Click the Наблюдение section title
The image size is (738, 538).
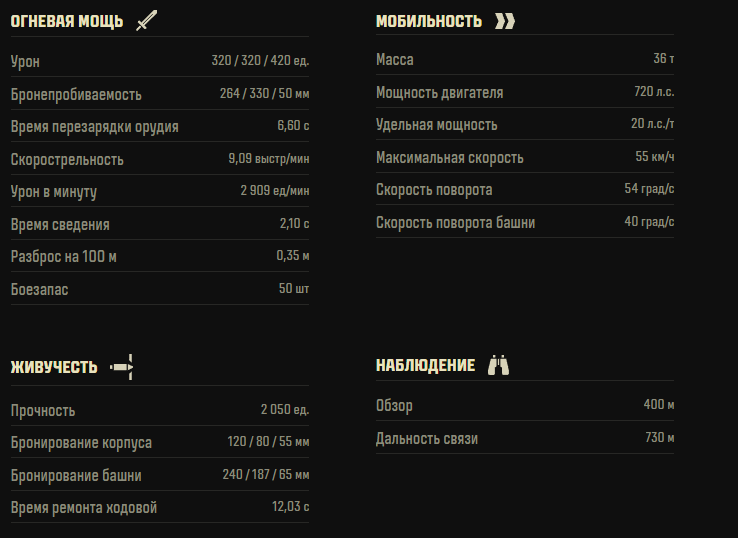[x=425, y=365]
